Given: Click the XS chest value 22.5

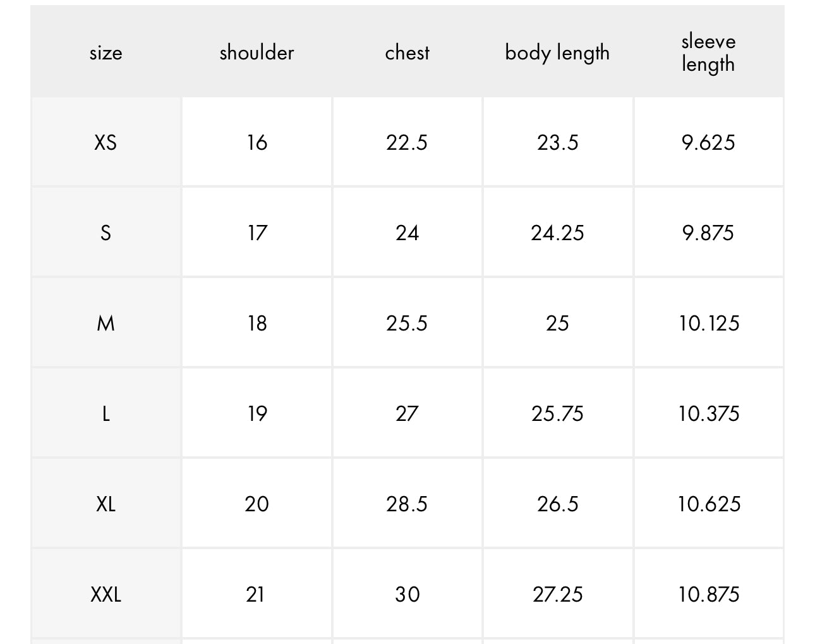Looking at the screenshot, I should pos(407,143).
